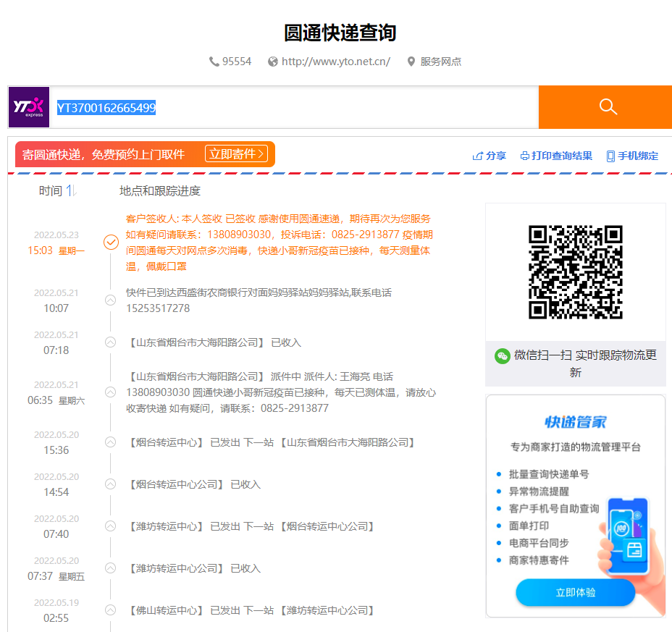Screen dimensions: 672x632
Task: Click the location pin icon
Action: click(411, 62)
